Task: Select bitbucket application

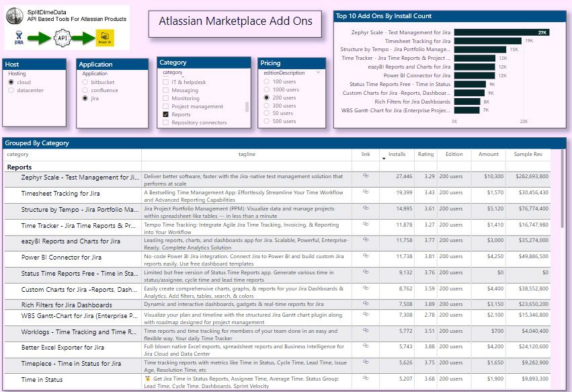Action: [85, 82]
